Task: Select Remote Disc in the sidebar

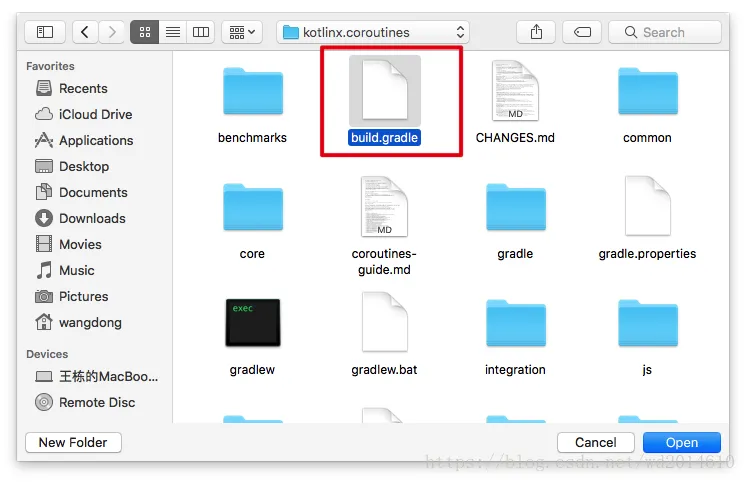Action: click(85, 403)
